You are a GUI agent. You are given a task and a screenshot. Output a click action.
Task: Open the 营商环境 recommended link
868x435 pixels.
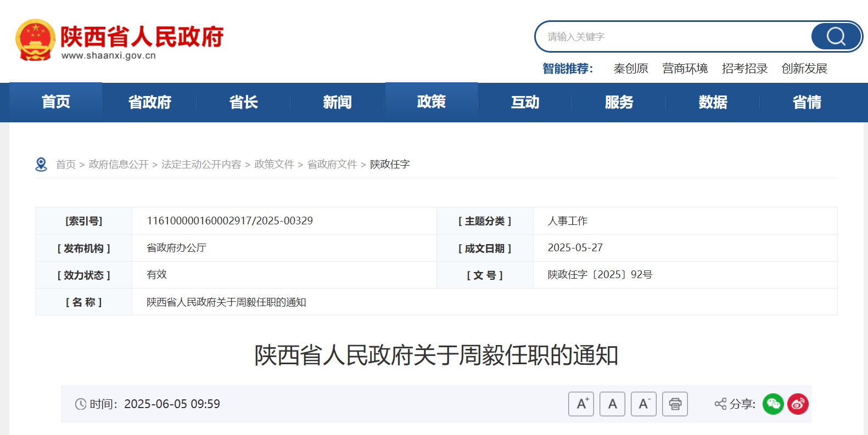[685, 69]
